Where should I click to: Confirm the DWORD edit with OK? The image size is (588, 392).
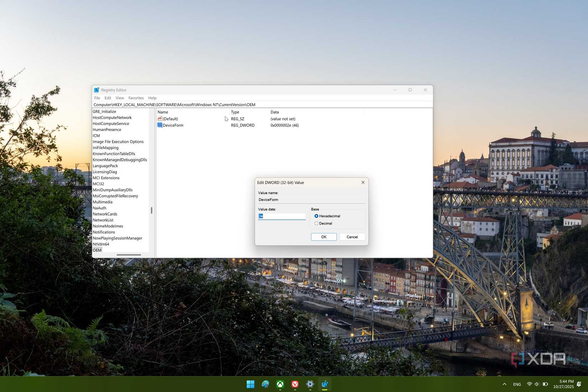(x=324, y=237)
